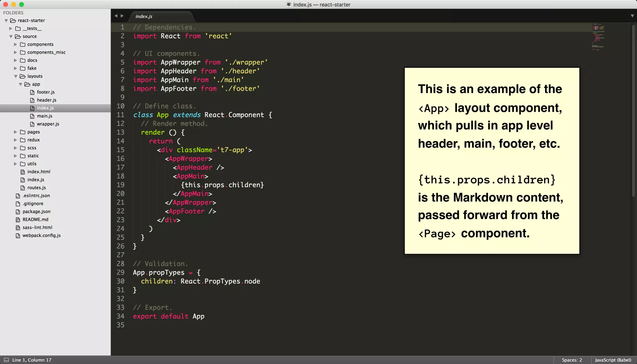The image size is (637, 364).
Task: Click the .gitignore file icon
Action: (x=18, y=204)
